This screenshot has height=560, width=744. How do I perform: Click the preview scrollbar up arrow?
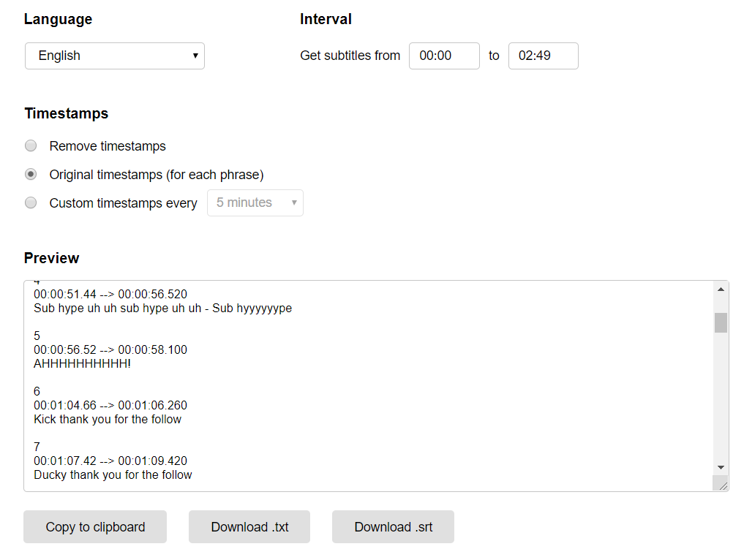tap(721, 290)
